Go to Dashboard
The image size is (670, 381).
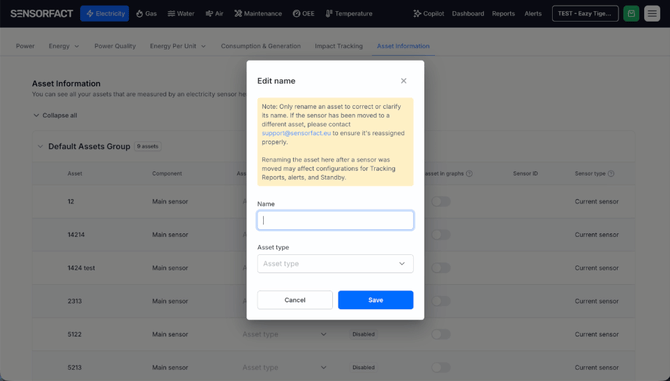pos(468,14)
